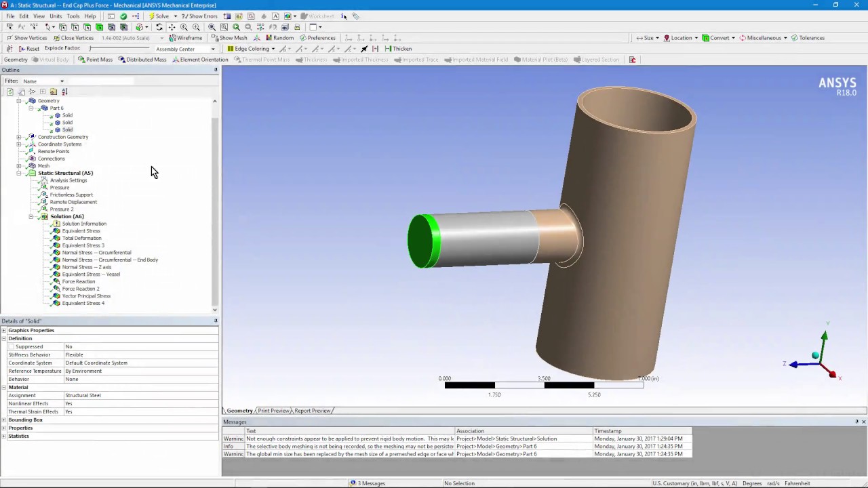Open the View menu
Viewport: 868px width, 488px height.
(x=39, y=16)
